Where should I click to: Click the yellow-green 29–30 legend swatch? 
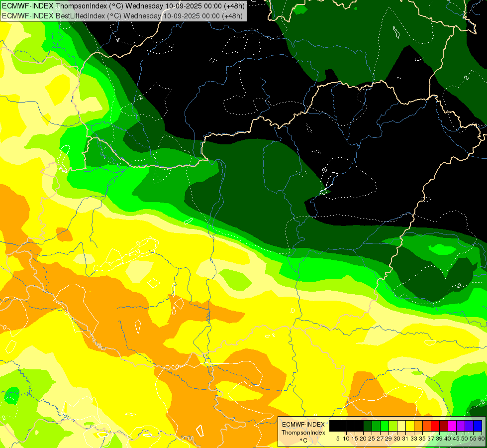tap(393, 426)
